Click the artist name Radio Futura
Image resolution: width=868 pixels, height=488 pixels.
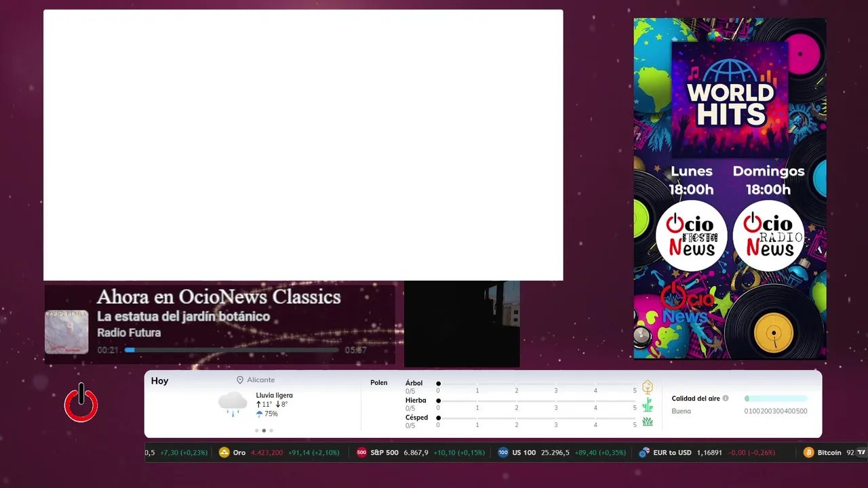point(129,333)
